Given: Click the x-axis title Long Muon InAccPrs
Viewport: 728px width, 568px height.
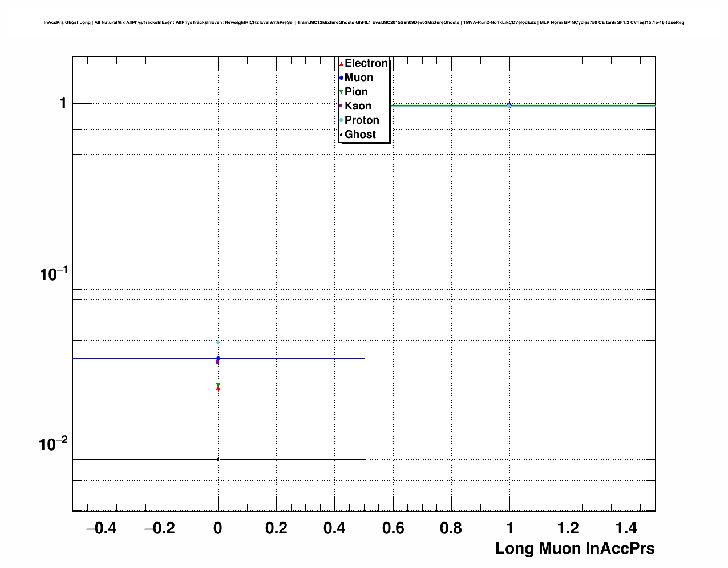Looking at the screenshot, I should click(575, 549).
